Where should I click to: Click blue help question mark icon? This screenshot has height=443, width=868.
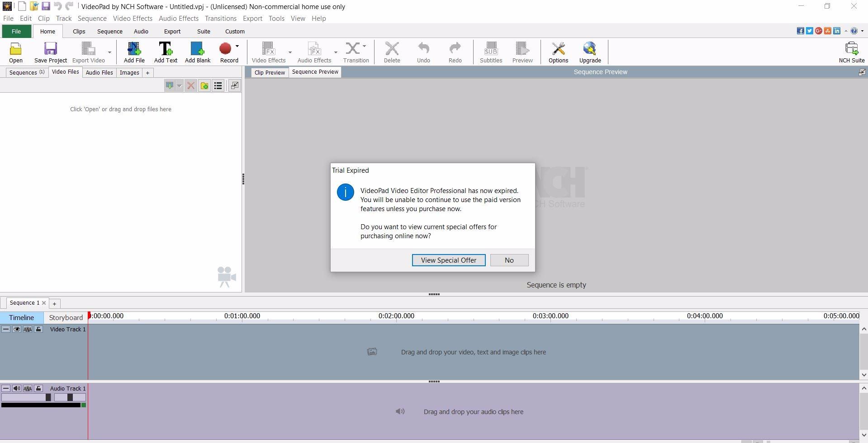[x=854, y=31]
